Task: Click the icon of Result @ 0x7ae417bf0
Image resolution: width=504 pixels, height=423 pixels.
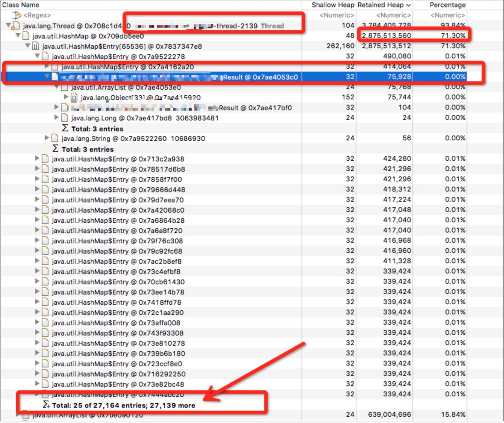Action: tap(65, 108)
